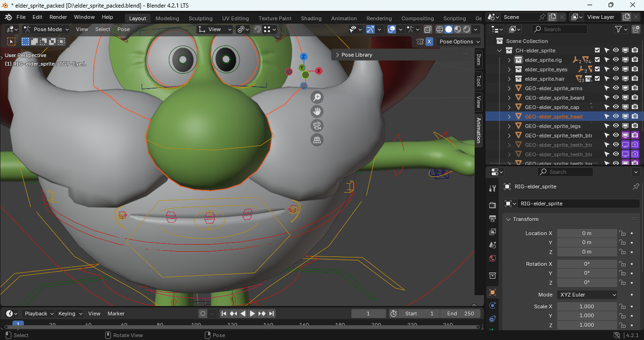Viewport: 644px width, 340px height.
Task: Open the Object properties orange square tab
Action: [x=493, y=292]
